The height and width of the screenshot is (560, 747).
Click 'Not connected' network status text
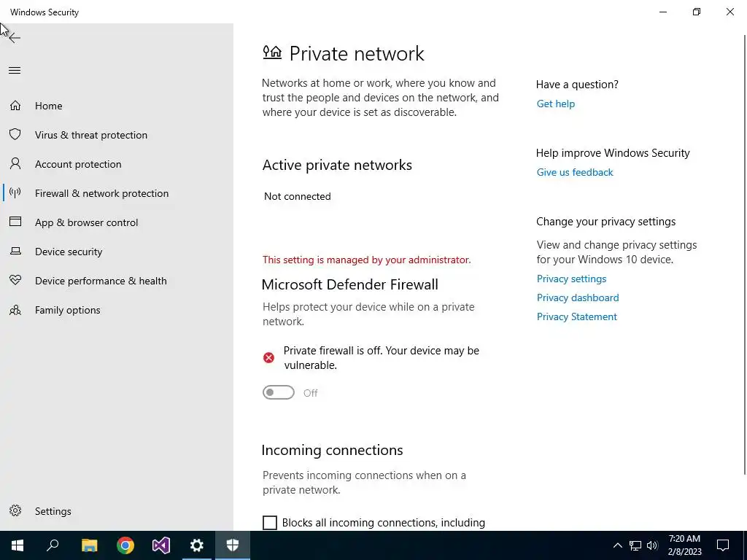(298, 196)
